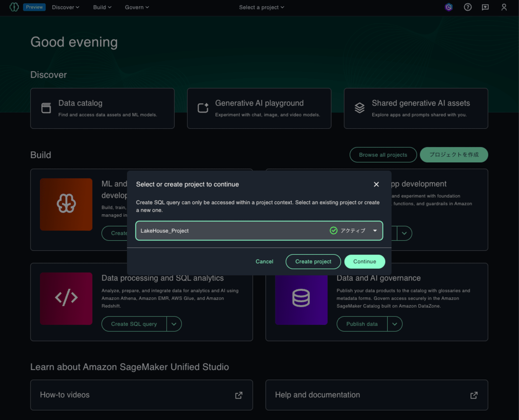This screenshot has width=519, height=420.
Task: Expand the Build menu
Action: pos(102,7)
